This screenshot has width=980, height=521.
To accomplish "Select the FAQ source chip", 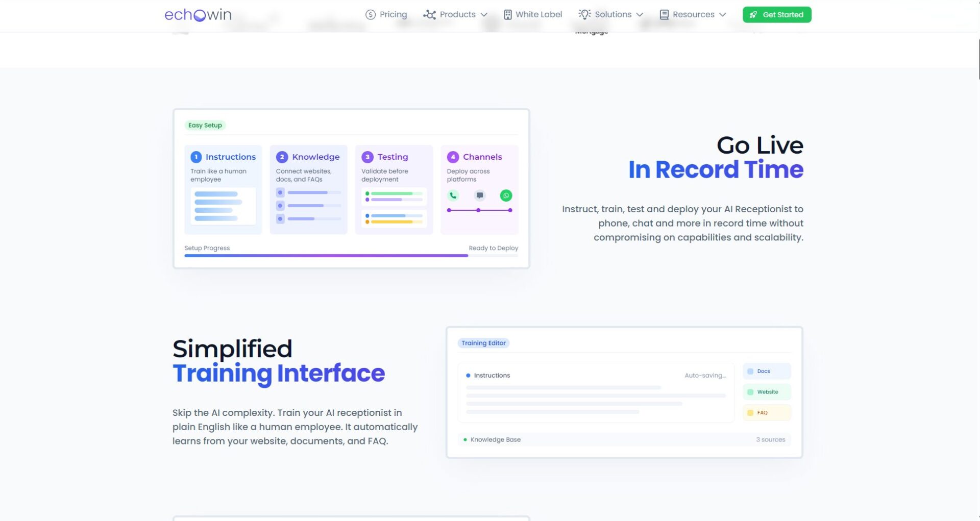I will coord(766,412).
